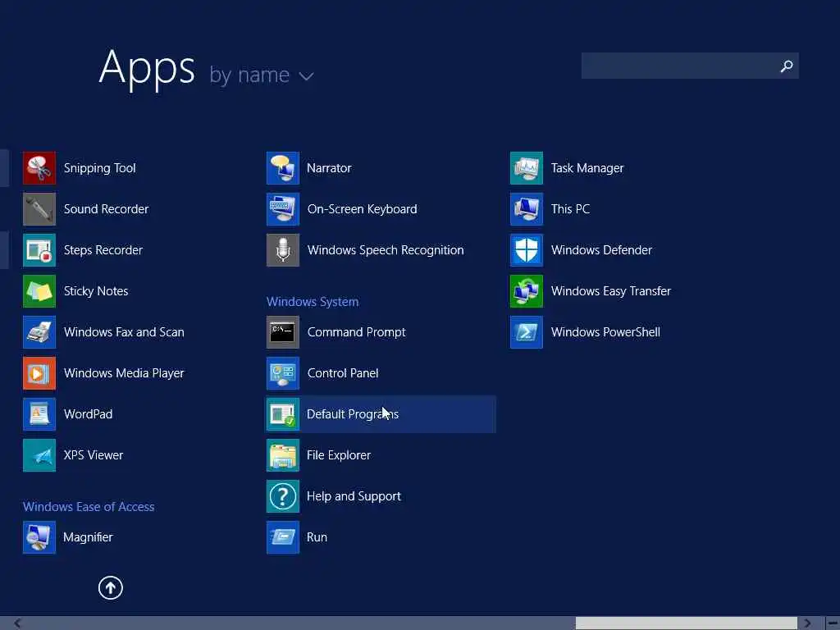
Task: Open the Control Panel icon
Action: pyautogui.click(x=283, y=373)
